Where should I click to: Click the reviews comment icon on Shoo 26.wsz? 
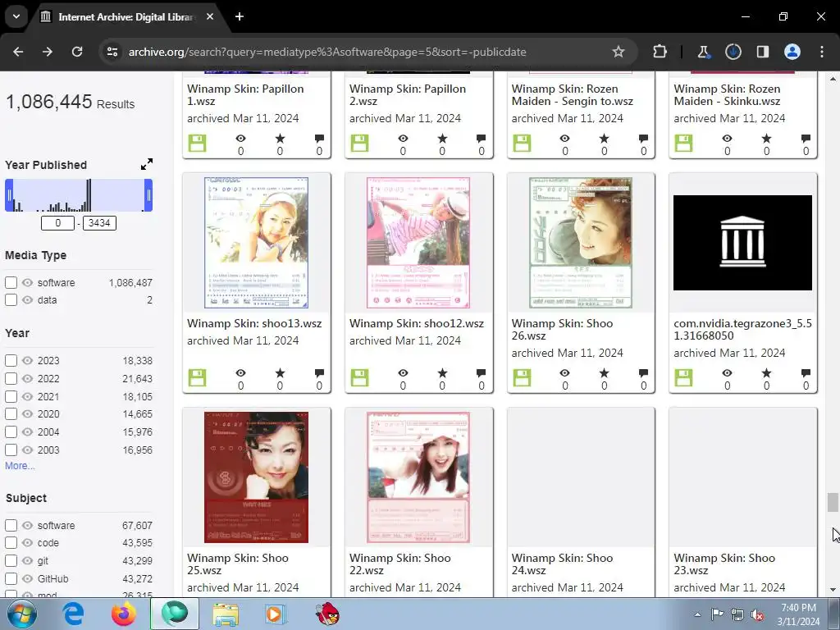coord(643,373)
